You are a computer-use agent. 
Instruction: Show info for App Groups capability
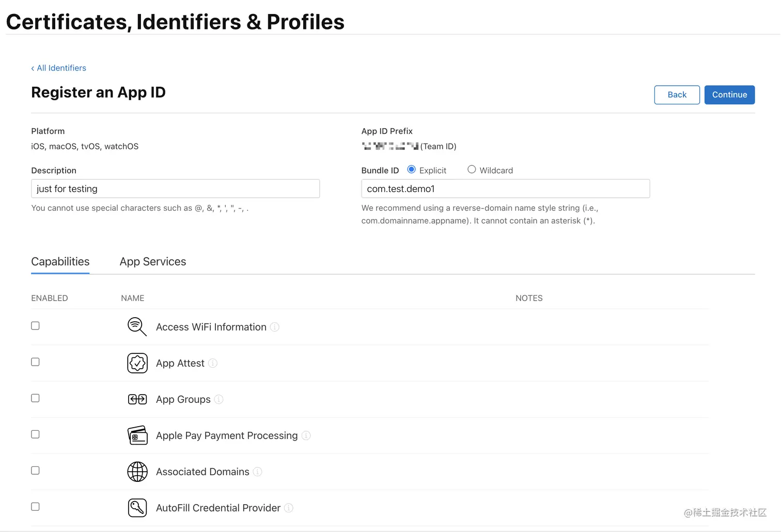[x=219, y=399]
